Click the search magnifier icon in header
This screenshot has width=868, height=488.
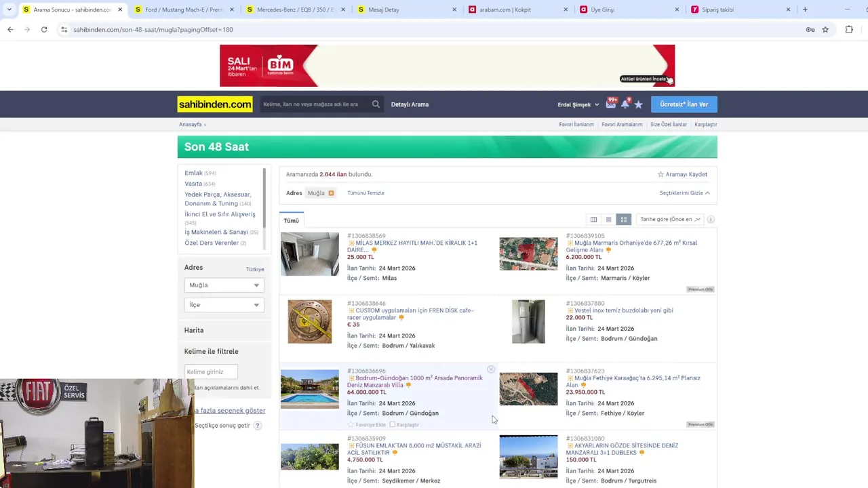[x=376, y=104]
